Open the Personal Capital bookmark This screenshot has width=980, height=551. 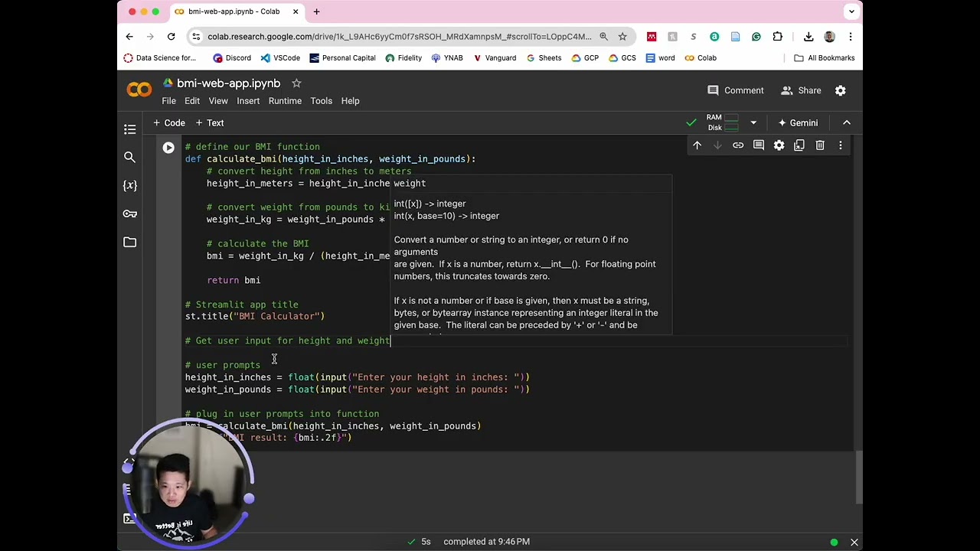pyautogui.click(x=342, y=57)
